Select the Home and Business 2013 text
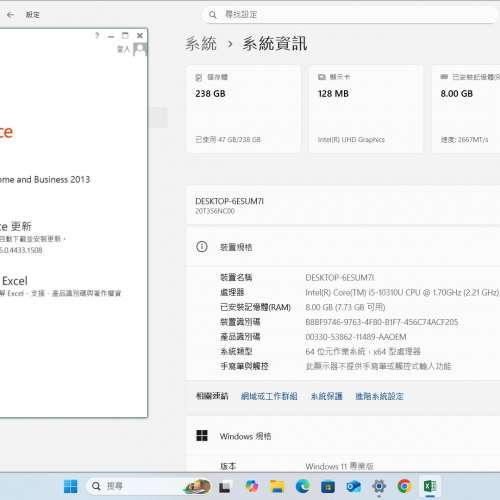The height and width of the screenshot is (500, 500). pos(45,180)
